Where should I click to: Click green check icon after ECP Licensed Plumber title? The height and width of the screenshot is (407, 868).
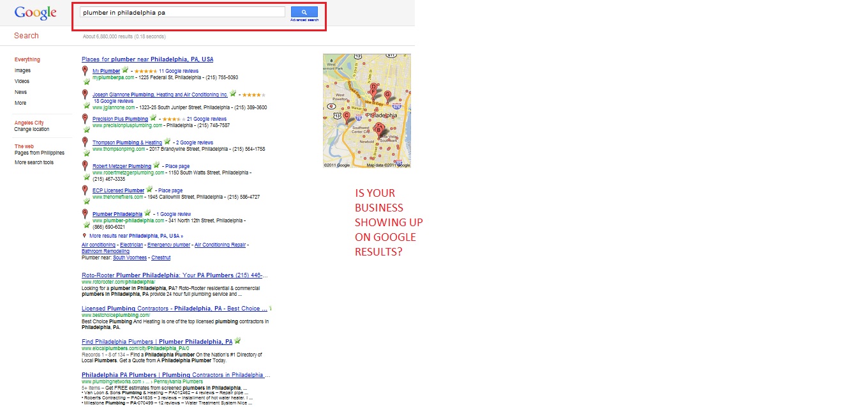click(149, 190)
